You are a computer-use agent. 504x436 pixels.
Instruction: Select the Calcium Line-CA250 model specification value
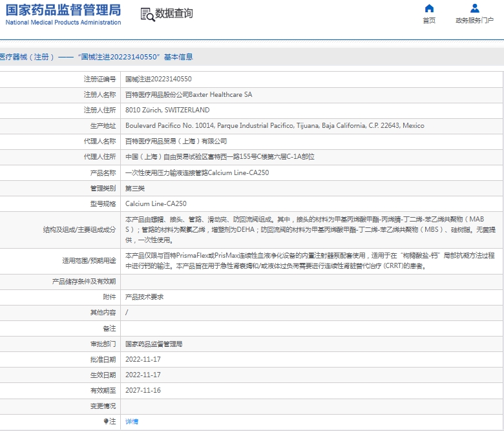pos(156,203)
